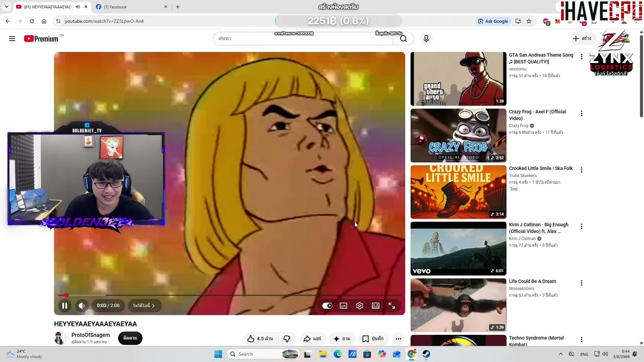Play the Crooked Little Smile thumbnail

coord(458,192)
